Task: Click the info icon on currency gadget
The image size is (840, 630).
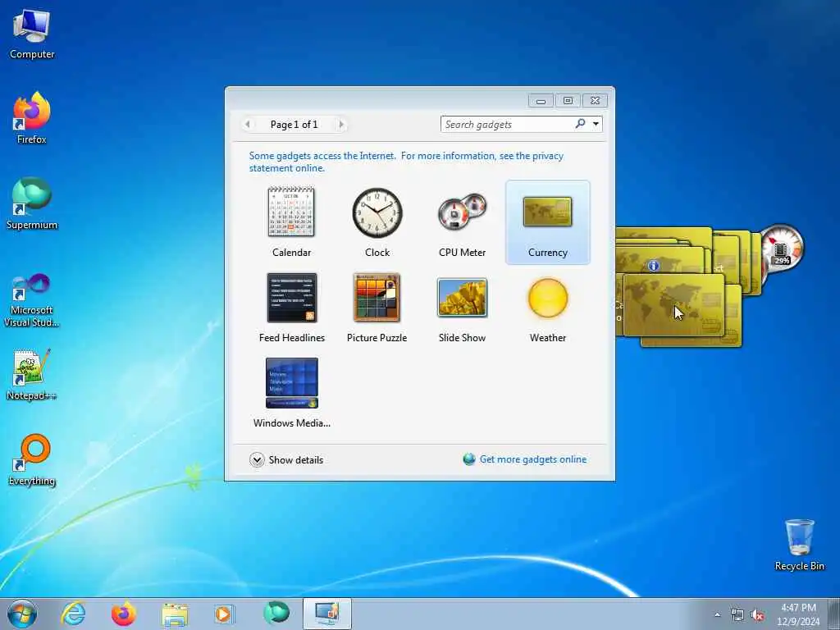Action: [653, 266]
